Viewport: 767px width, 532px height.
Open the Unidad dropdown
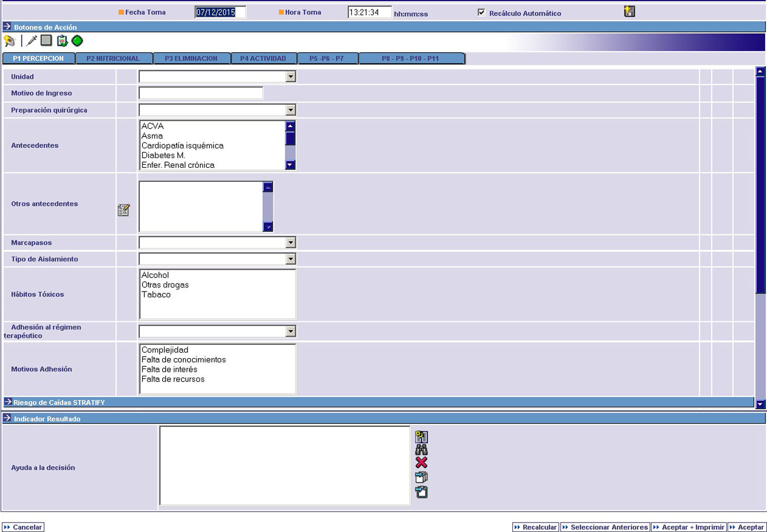[x=290, y=77]
